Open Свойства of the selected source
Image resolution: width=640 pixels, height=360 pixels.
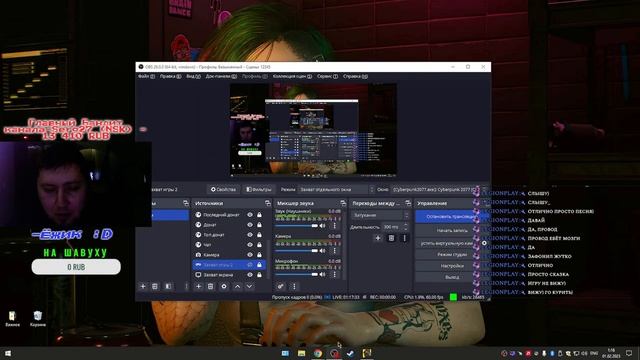223,189
